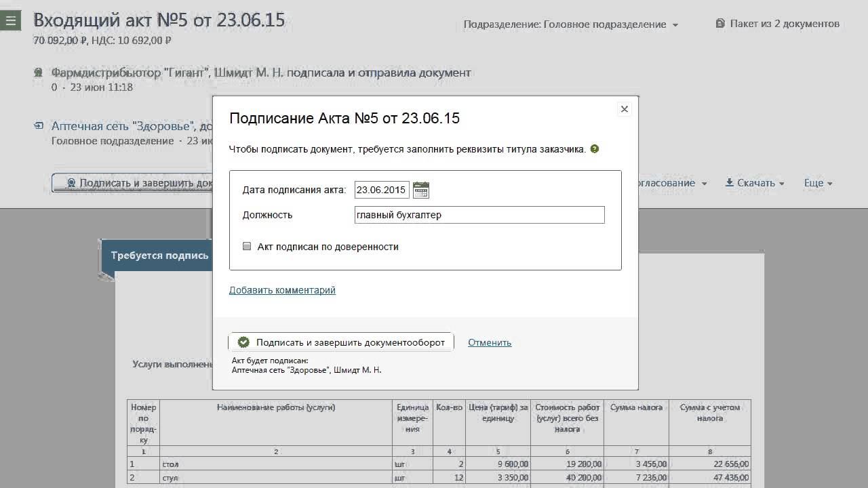Click the Отменить link
Viewport: 868px width, 488px height.
click(x=490, y=342)
